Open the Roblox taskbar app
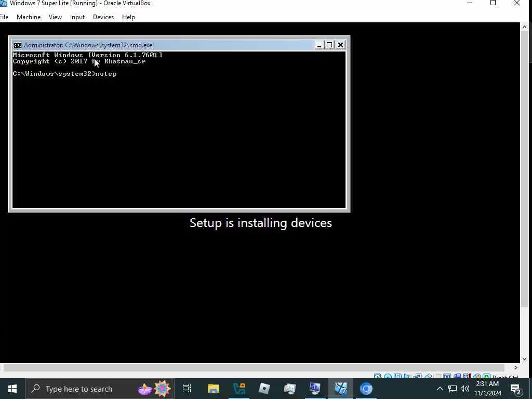532x399 pixels. tap(264, 389)
